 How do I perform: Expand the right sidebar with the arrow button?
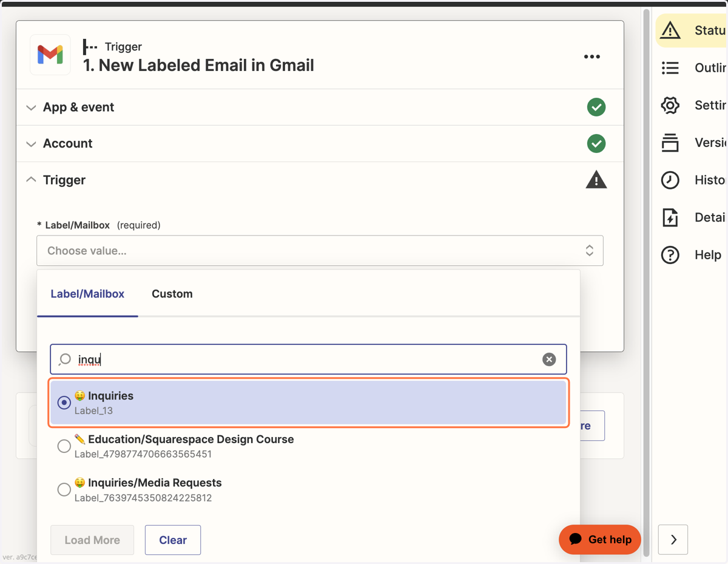673,539
